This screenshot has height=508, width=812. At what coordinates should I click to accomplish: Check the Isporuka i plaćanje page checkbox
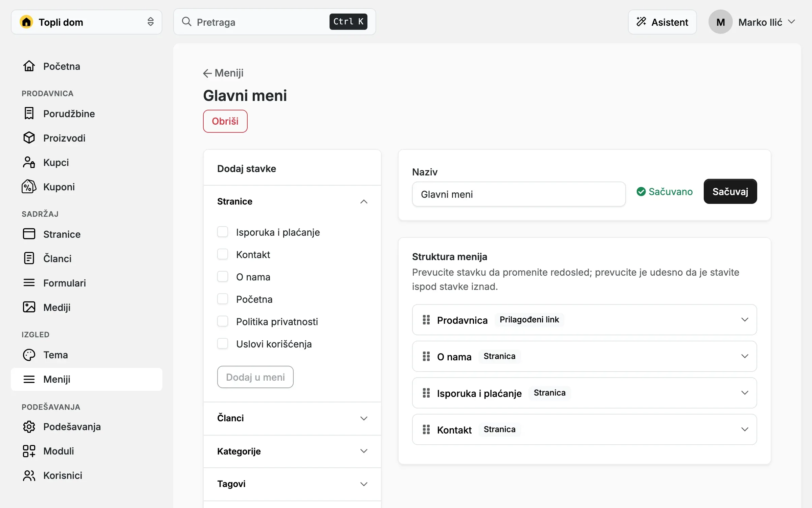click(223, 232)
